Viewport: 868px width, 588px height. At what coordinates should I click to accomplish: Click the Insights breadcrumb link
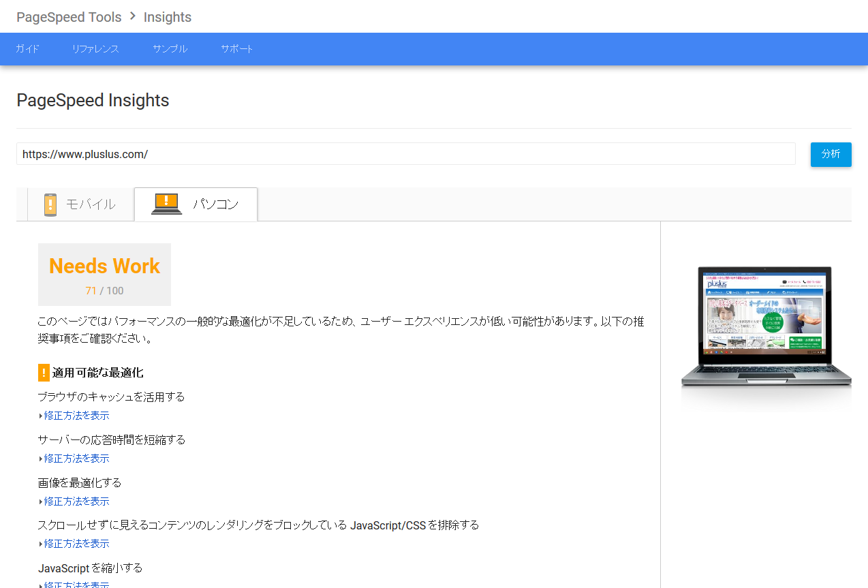pyautogui.click(x=168, y=17)
